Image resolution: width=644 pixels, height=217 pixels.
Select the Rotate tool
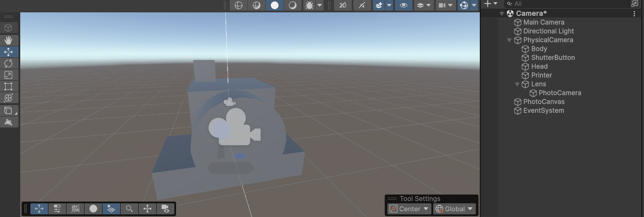[x=8, y=64]
